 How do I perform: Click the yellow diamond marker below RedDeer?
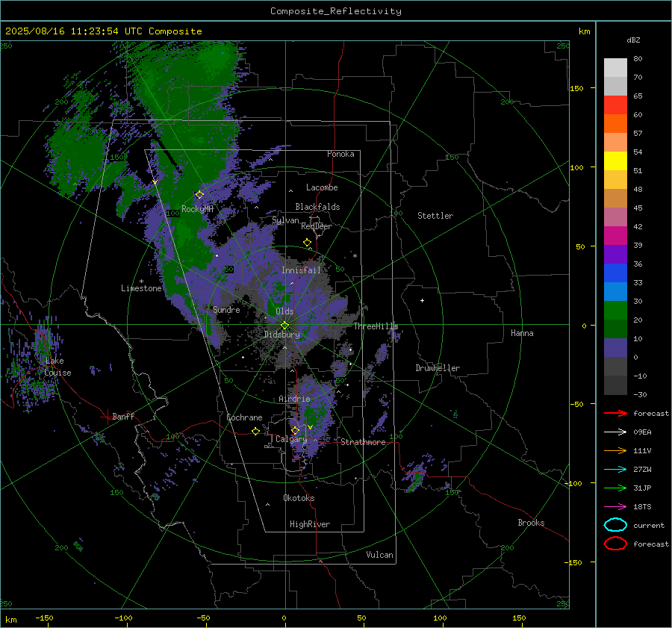(308, 243)
